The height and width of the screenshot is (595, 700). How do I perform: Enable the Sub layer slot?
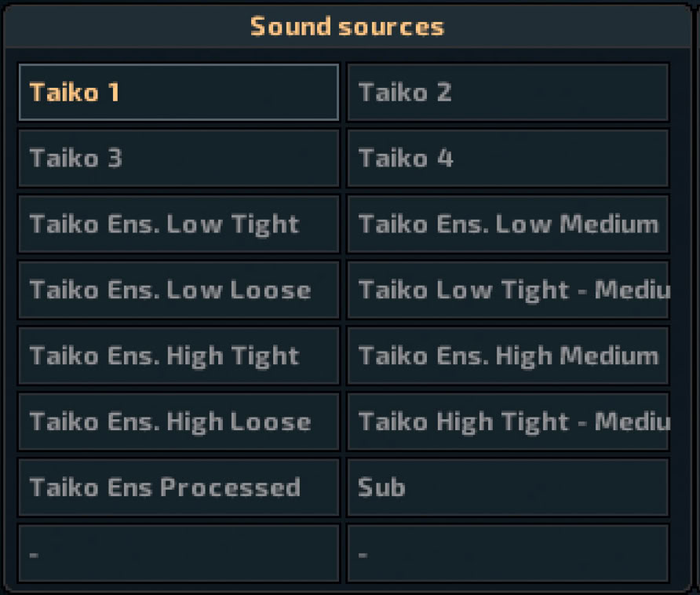pos(508,487)
